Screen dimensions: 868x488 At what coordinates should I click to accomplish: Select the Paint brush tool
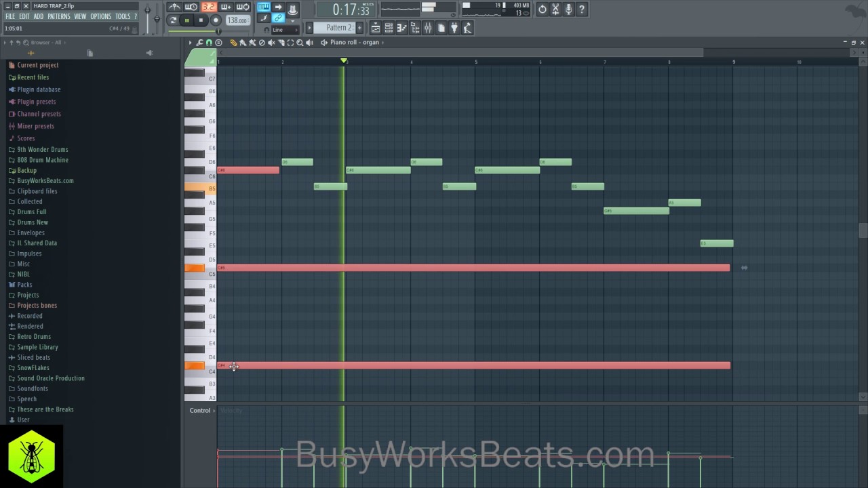243,43
